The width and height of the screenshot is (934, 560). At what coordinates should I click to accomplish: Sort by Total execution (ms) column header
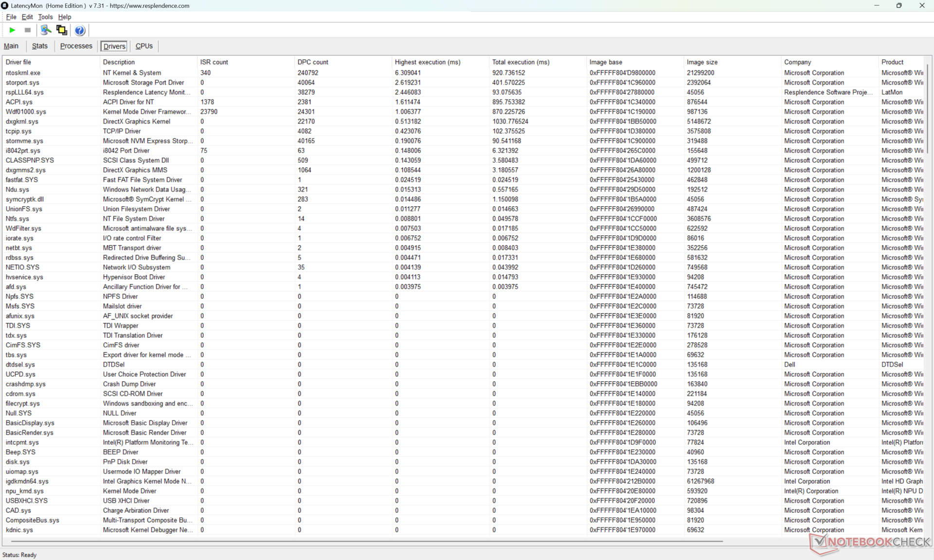pos(538,62)
